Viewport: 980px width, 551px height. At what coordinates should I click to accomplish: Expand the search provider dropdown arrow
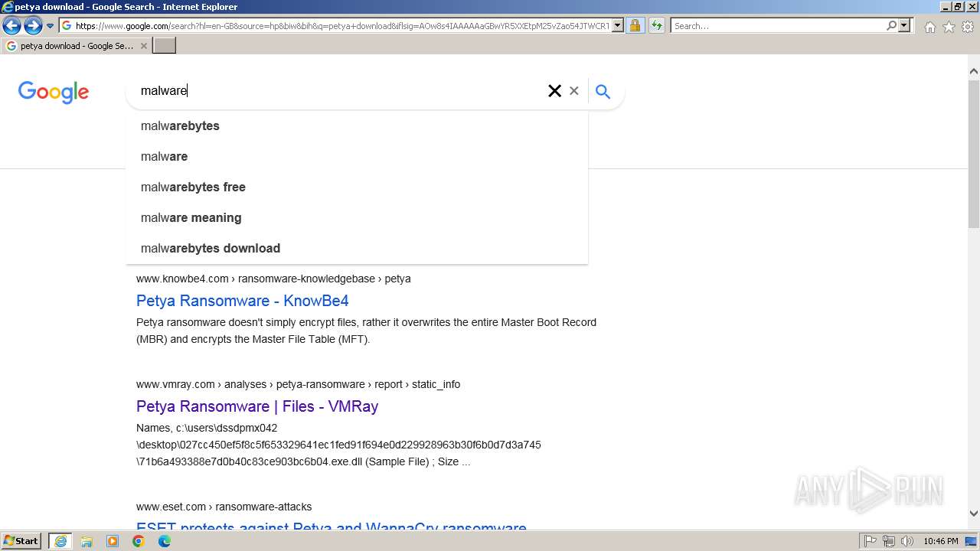pyautogui.click(x=904, y=26)
